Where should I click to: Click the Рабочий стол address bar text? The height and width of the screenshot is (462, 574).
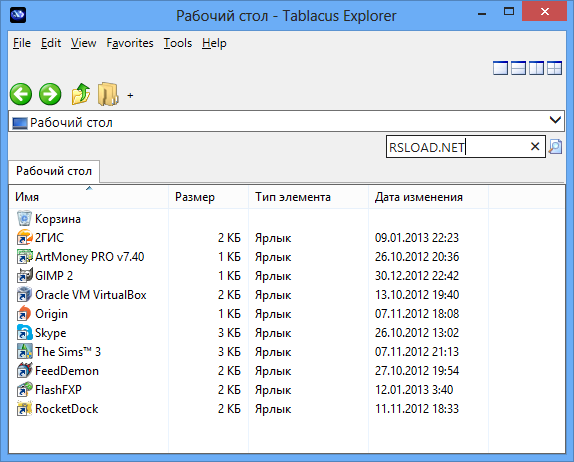point(71,123)
